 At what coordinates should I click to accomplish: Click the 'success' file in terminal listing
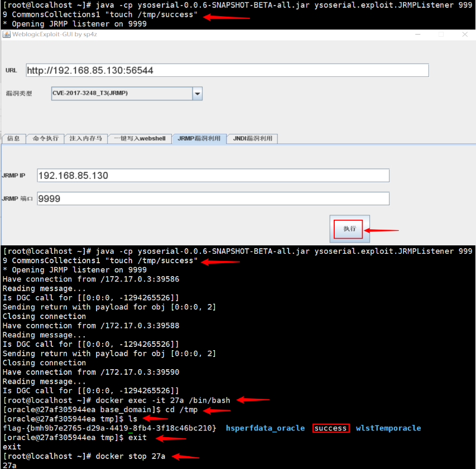tap(330, 428)
